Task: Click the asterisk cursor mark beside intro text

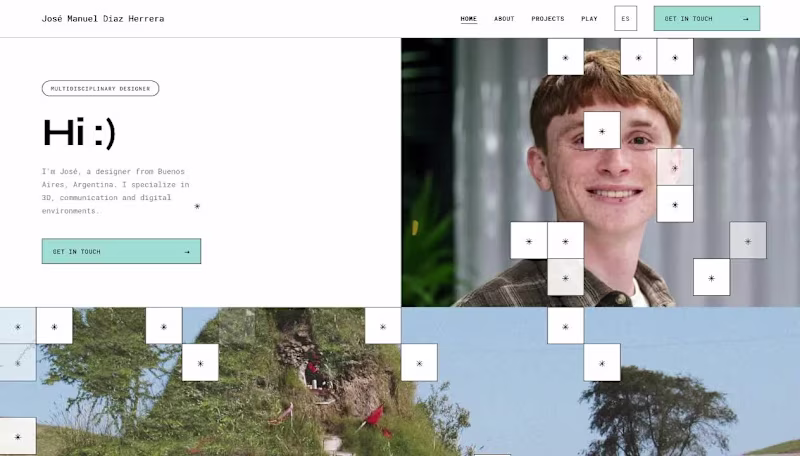Action: [x=197, y=206]
